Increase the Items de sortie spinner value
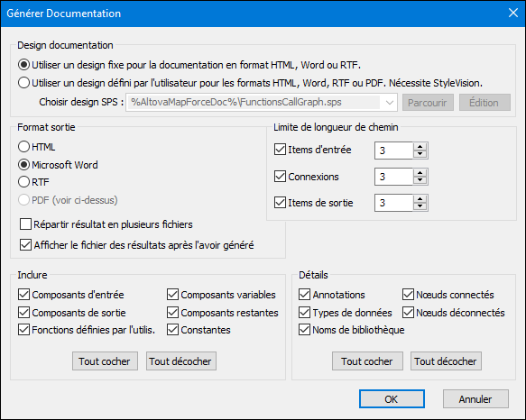Image resolution: width=526 pixels, height=420 pixels. point(420,199)
